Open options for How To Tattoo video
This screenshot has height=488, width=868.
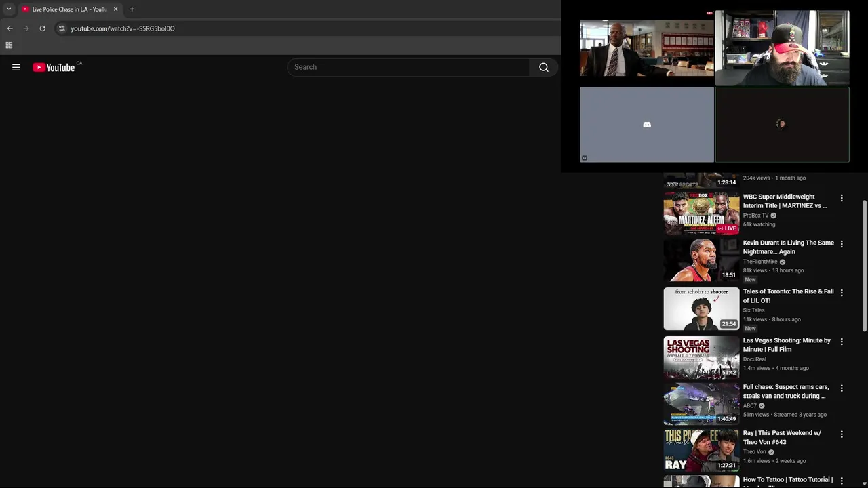tap(842, 481)
